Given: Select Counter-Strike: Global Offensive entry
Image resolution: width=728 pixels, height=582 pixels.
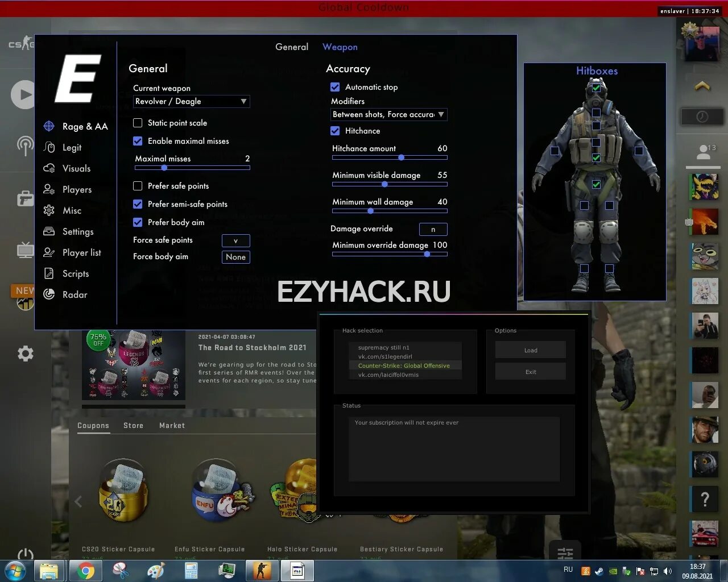Looking at the screenshot, I should pyautogui.click(x=406, y=365).
